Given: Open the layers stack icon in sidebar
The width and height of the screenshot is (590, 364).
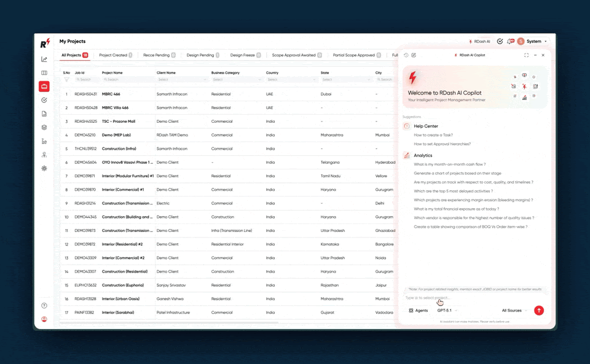Looking at the screenshot, I should [44, 128].
